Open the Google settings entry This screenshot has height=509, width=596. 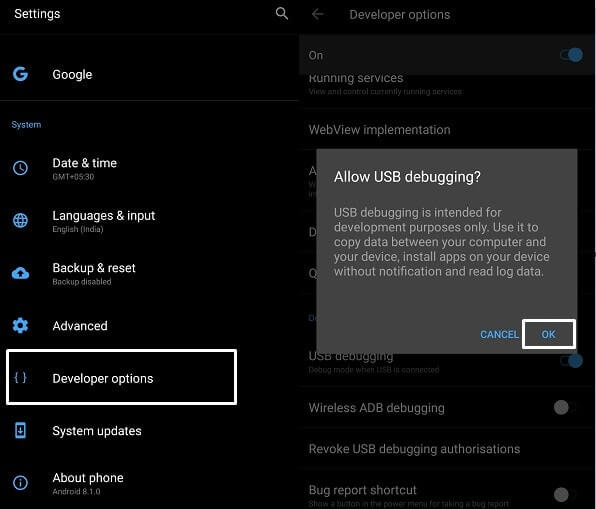149,74
